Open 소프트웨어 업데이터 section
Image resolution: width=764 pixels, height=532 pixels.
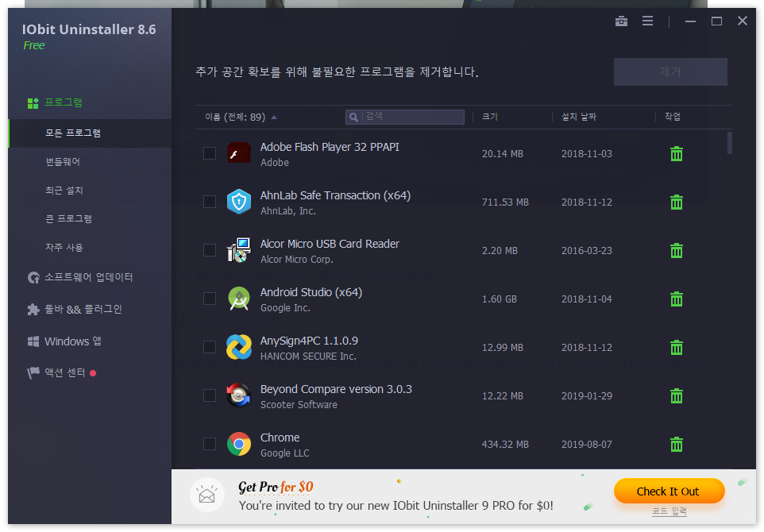[89, 277]
